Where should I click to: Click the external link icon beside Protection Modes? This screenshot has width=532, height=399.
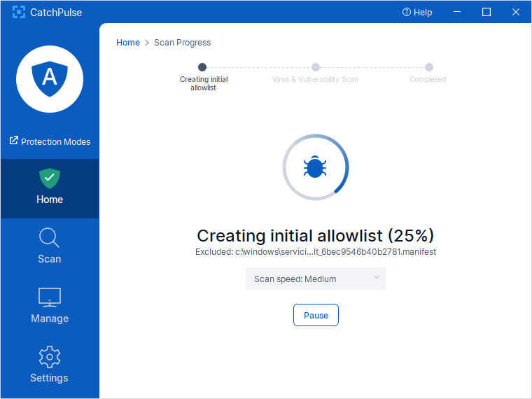pos(13,141)
